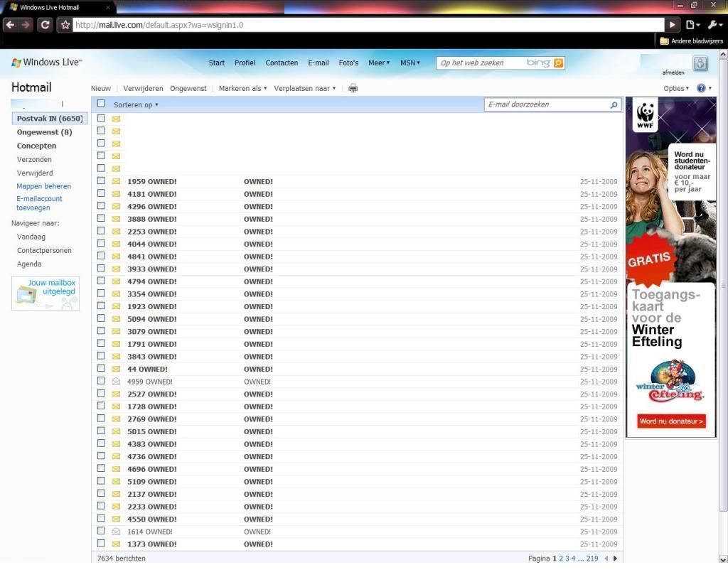This screenshot has height=582, width=728.
Task: Click envelope icon of 1373 OWNED! message
Action: (x=116, y=544)
